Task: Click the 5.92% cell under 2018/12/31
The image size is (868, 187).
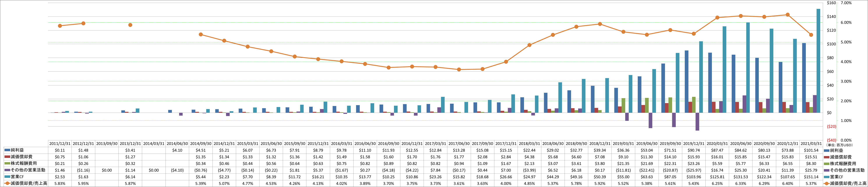Action: pos(600,184)
